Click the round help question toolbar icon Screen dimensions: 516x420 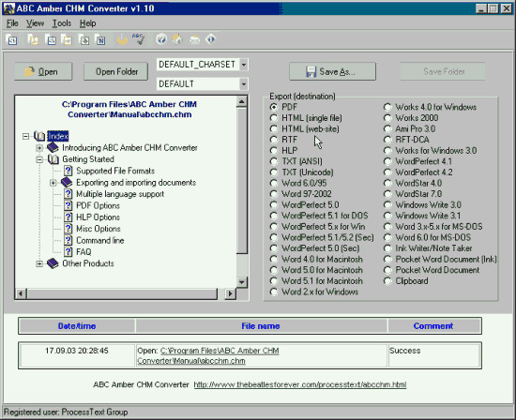(161, 39)
